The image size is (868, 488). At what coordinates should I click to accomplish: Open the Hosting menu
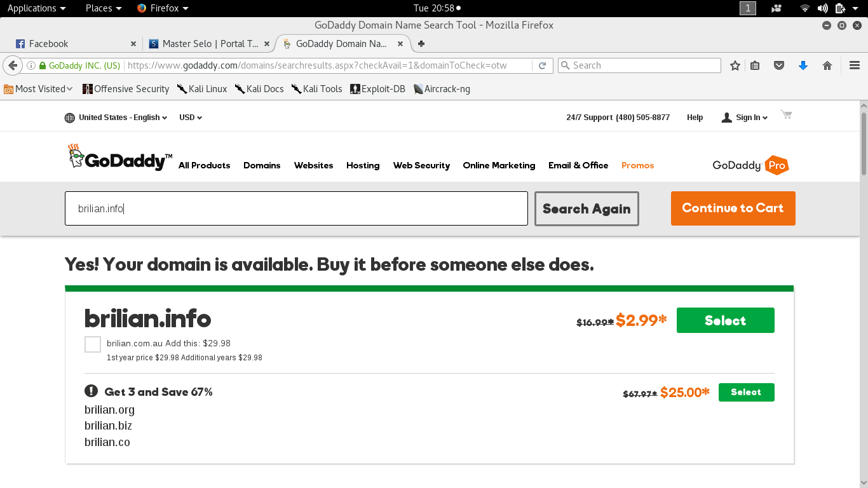point(363,165)
